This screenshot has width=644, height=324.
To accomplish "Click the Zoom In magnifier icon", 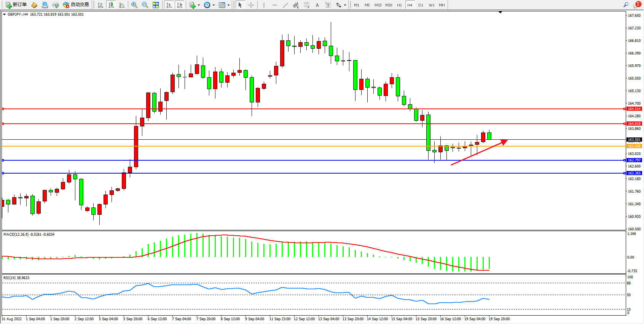I will pyautogui.click(x=134, y=5).
